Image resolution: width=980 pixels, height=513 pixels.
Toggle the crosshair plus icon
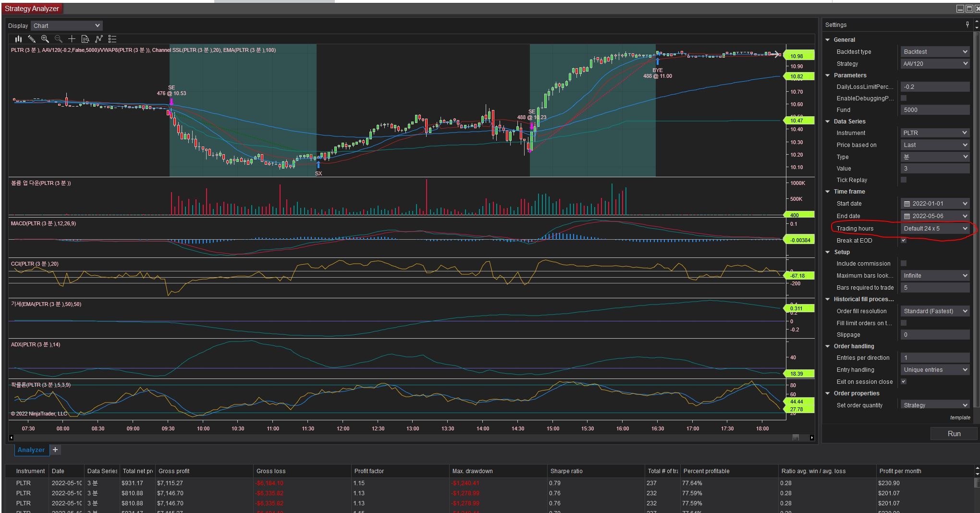(72, 39)
